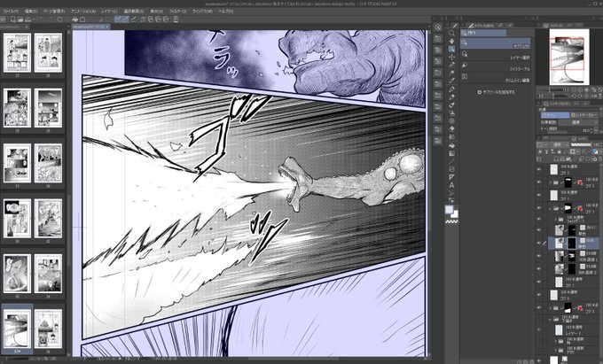Screen dimensions: 603x364
Task: Select the Decoration tool
Action: click(452, 121)
